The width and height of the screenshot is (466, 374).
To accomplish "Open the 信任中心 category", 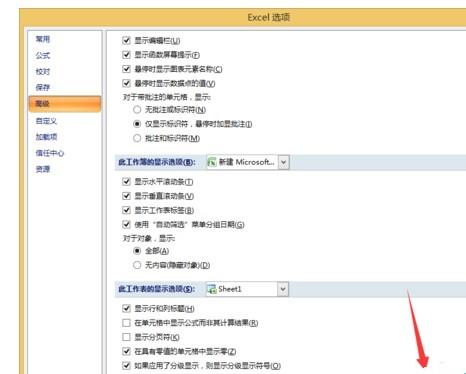I will point(50,153).
